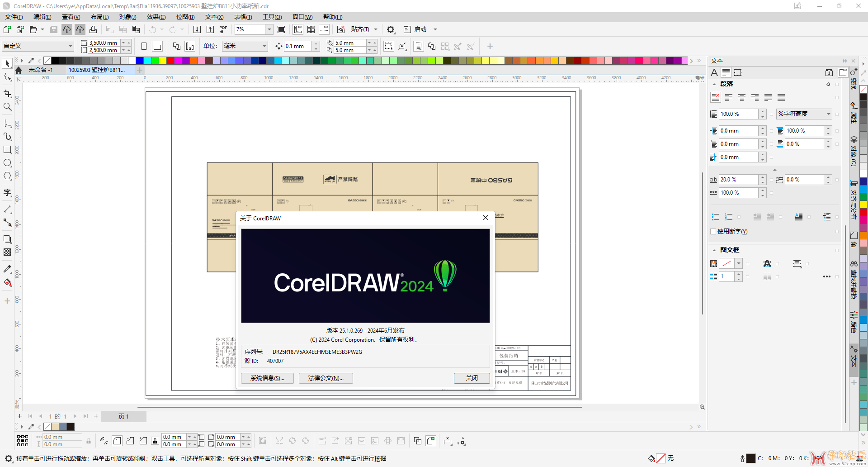Viewport: 868px width, 467px height.
Task: Expand the %字符高度 dropdown
Action: pos(828,114)
